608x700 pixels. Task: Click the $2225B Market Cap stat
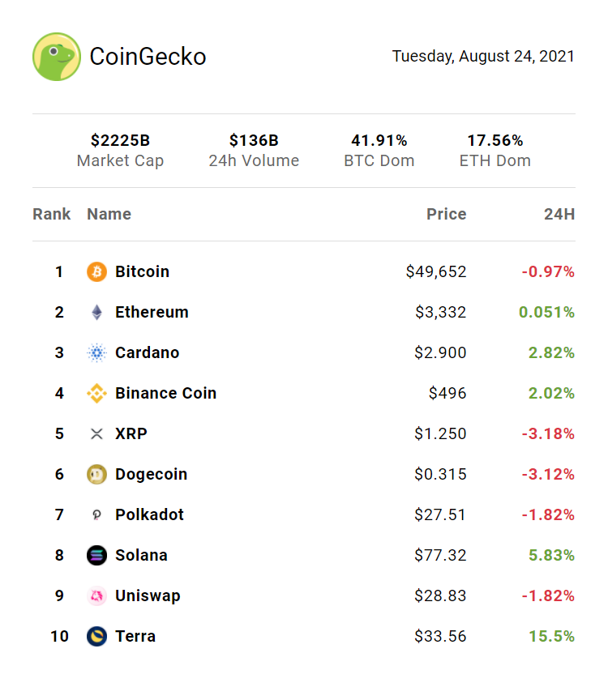point(120,151)
